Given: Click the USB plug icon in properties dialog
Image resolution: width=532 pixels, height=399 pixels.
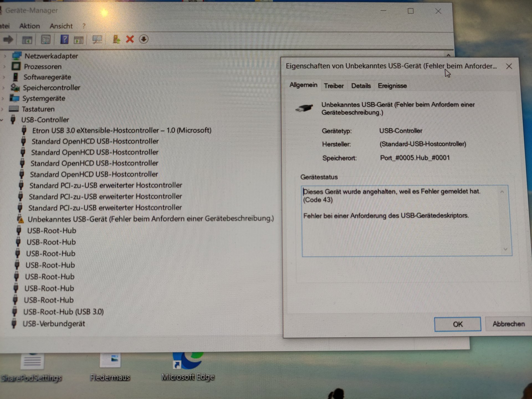Looking at the screenshot, I should [304, 108].
